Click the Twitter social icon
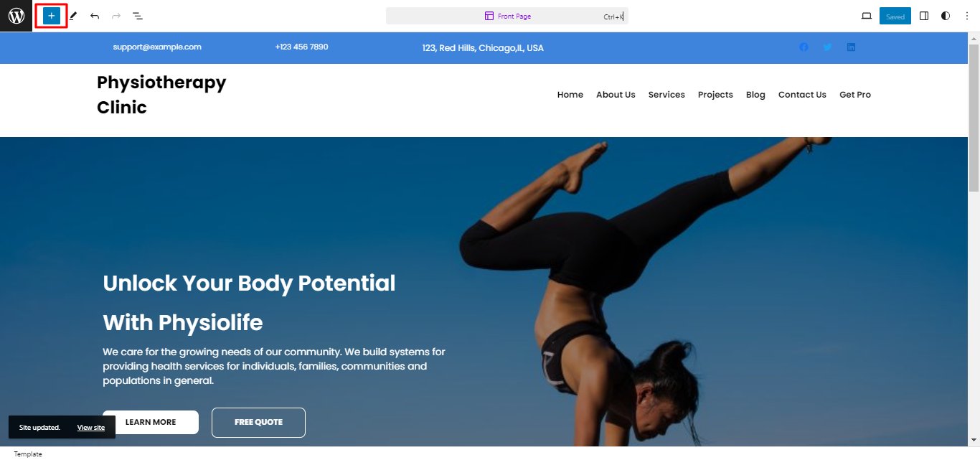The width and height of the screenshot is (980, 460). [x=827, y=47]
